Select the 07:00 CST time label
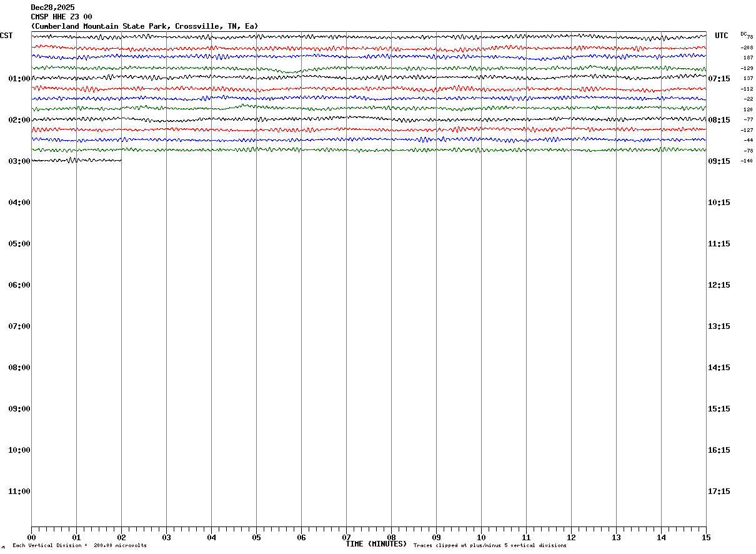Image resolution: width=756 pixels, height=554 pixels. 19,326
